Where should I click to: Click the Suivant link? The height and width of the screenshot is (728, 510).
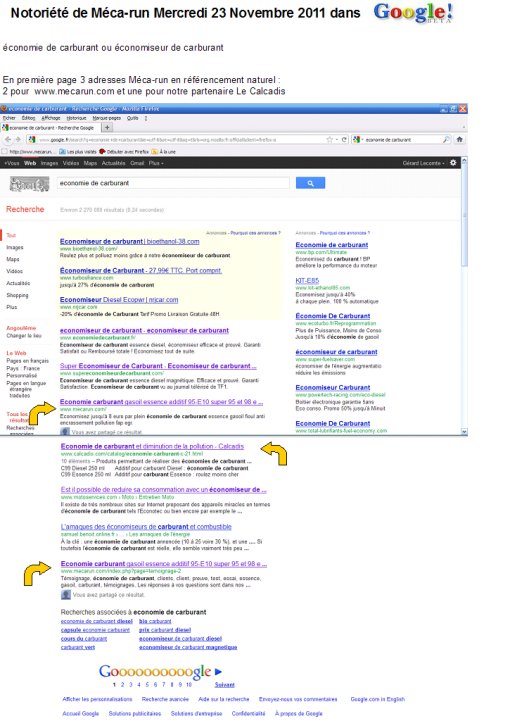point(224,685)
